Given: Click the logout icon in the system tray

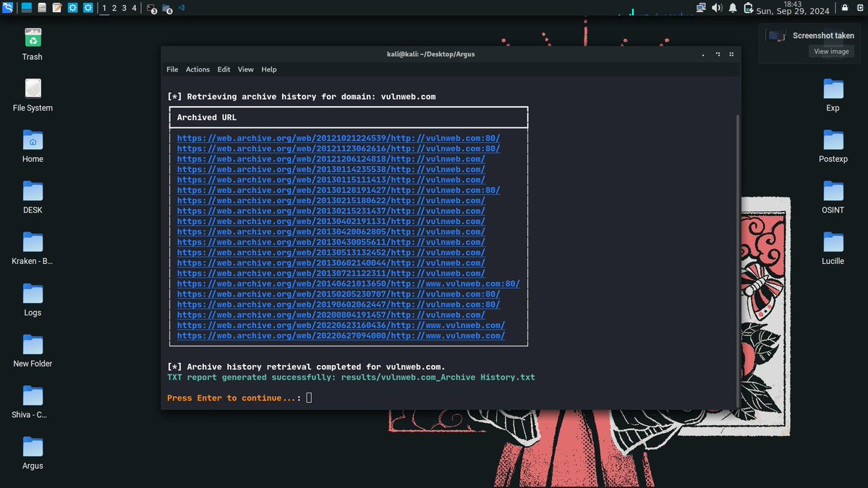Looking at the screenshot, I should 859,8.
